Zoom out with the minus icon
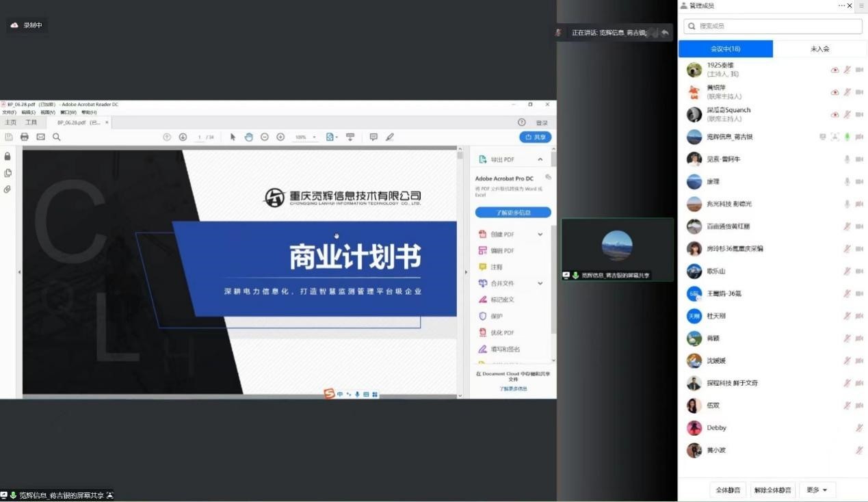Image resolution: width=868 pixels, height=502 pixels. click(265, 137)
